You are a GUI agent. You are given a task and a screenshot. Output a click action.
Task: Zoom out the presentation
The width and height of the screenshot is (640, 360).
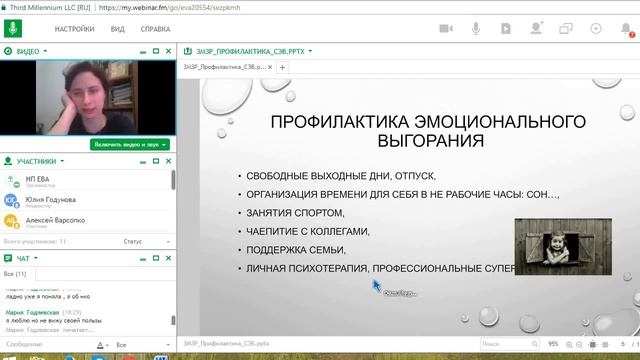(x=579, y=345)
